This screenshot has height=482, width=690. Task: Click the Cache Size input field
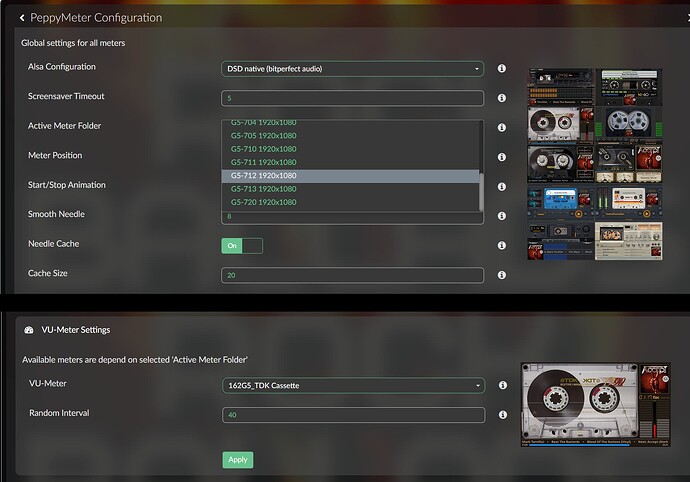352,275
